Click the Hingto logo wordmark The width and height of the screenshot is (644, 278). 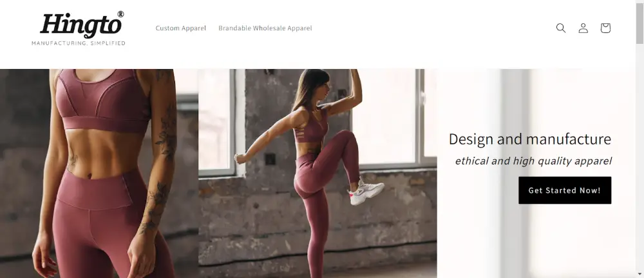tap(81, 26)
